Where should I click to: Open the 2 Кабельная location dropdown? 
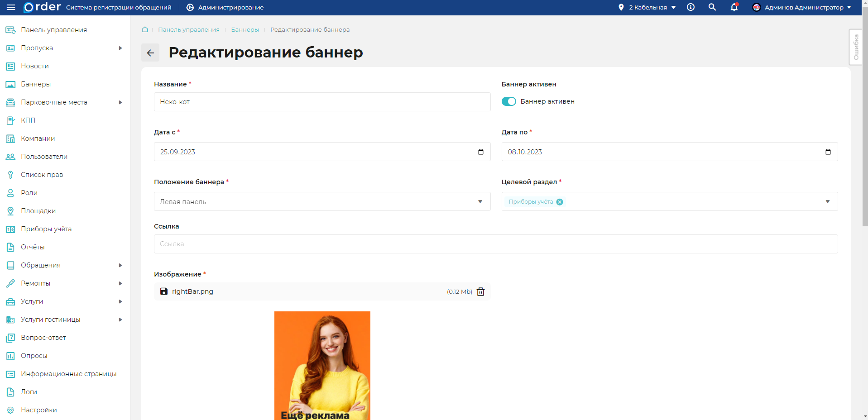pyautogui.click(x=647, y=7)
